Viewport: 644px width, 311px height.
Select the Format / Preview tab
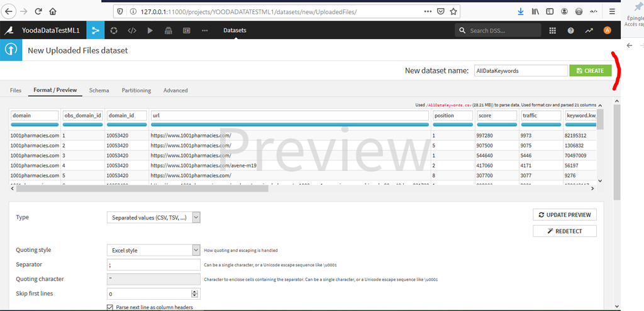(55, 90)
